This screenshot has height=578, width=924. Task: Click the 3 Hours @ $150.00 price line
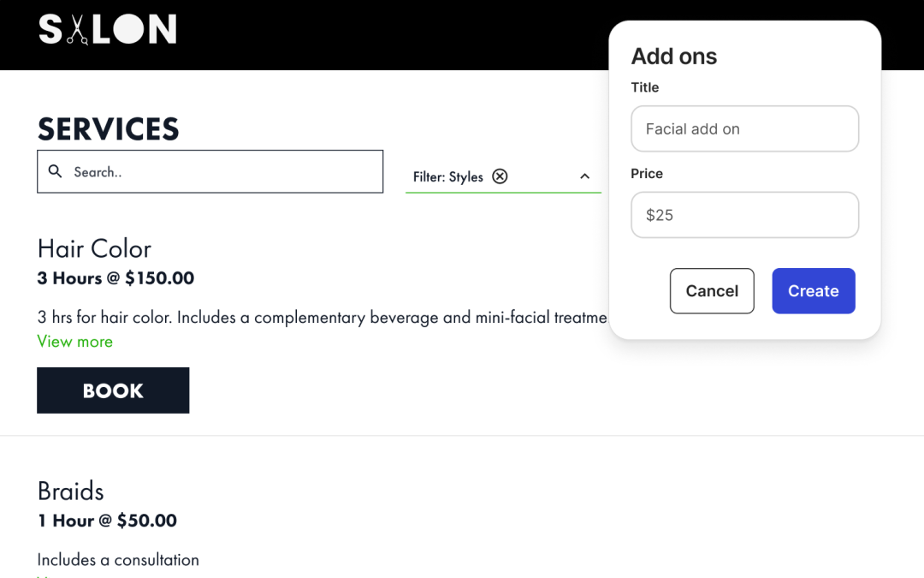tap(115, 278)
